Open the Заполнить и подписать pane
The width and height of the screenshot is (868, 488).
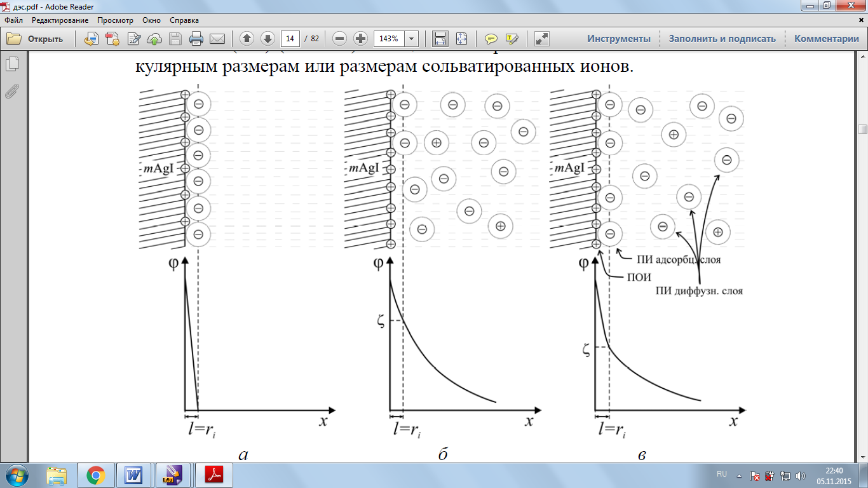tap(722, 39)
